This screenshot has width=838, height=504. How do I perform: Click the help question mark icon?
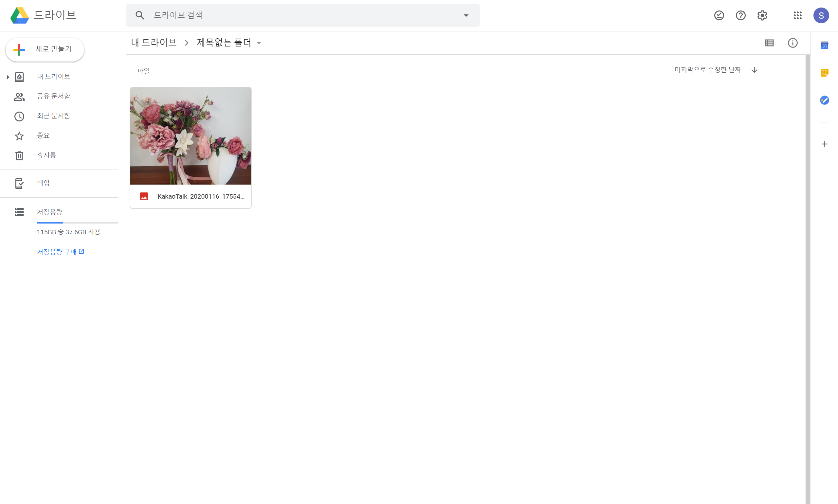[x=740, y=15]
